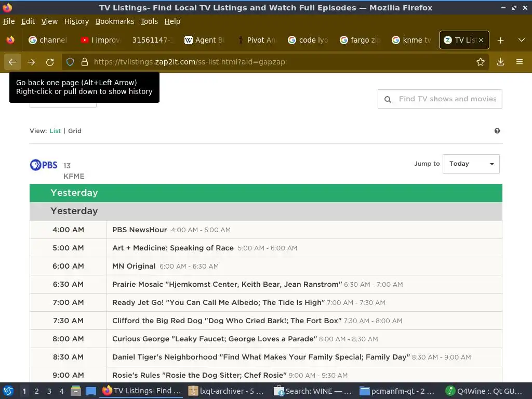Click the search magnifier icon on page

[x=388, y=99]
